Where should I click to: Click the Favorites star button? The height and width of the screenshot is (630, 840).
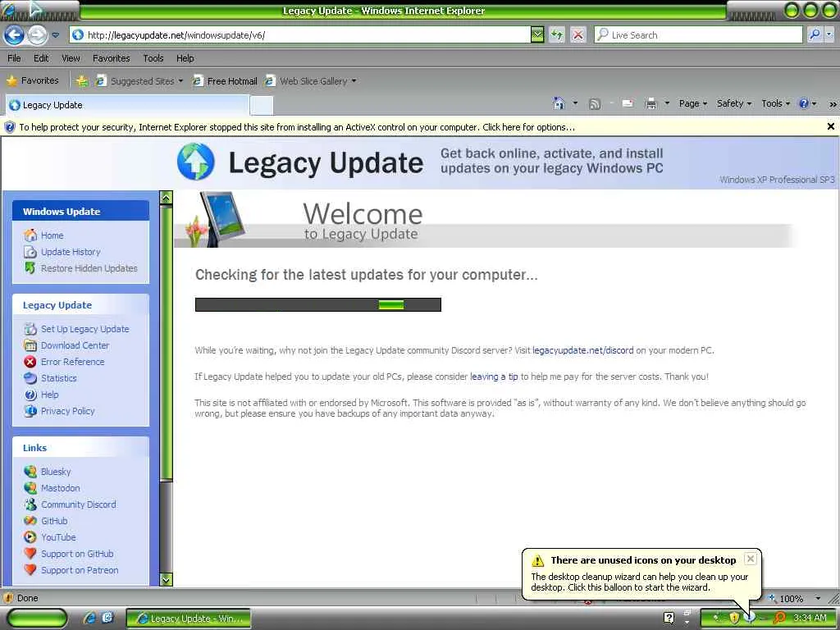click(x=33, y=81)
